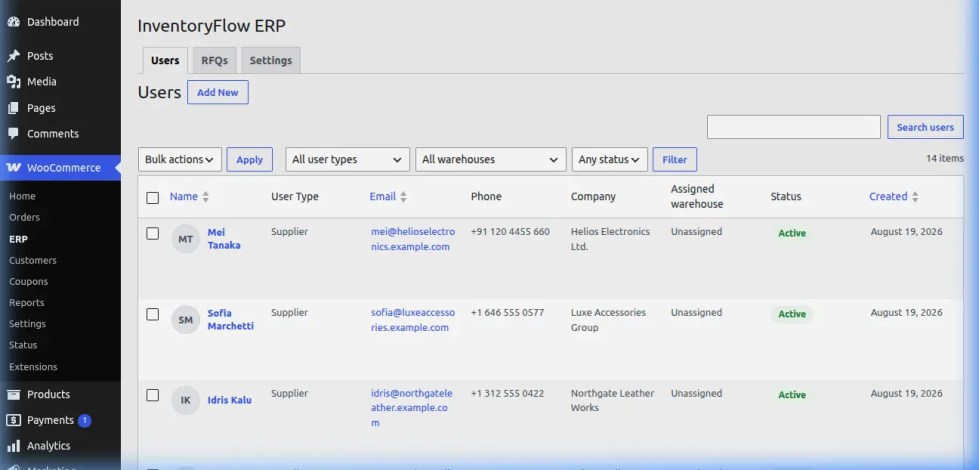Viewport: 979px width, 470px height.
Task: Open the Bulk actions dropdown
Action: point(180,159)
